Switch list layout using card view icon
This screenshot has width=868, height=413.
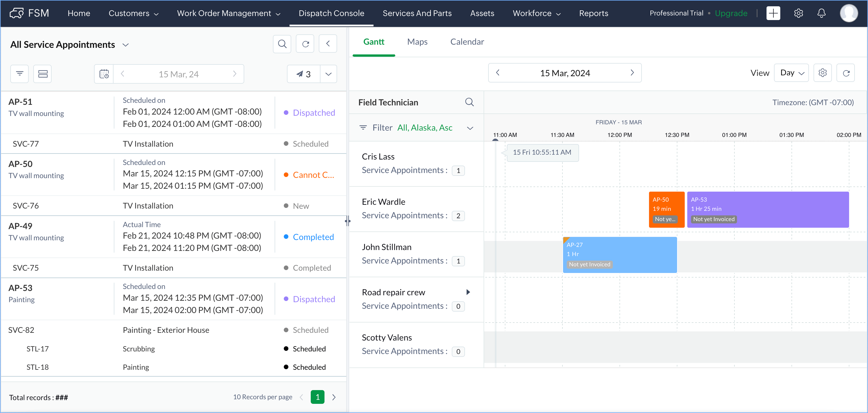(43, 74)
